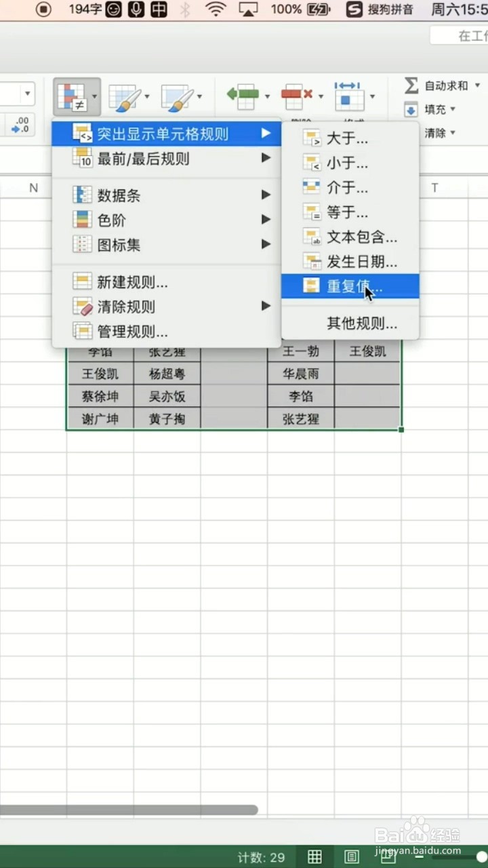Screen dimensions: 488x868
Task: Select cell containing 王一勃
Action: point(300,351)
